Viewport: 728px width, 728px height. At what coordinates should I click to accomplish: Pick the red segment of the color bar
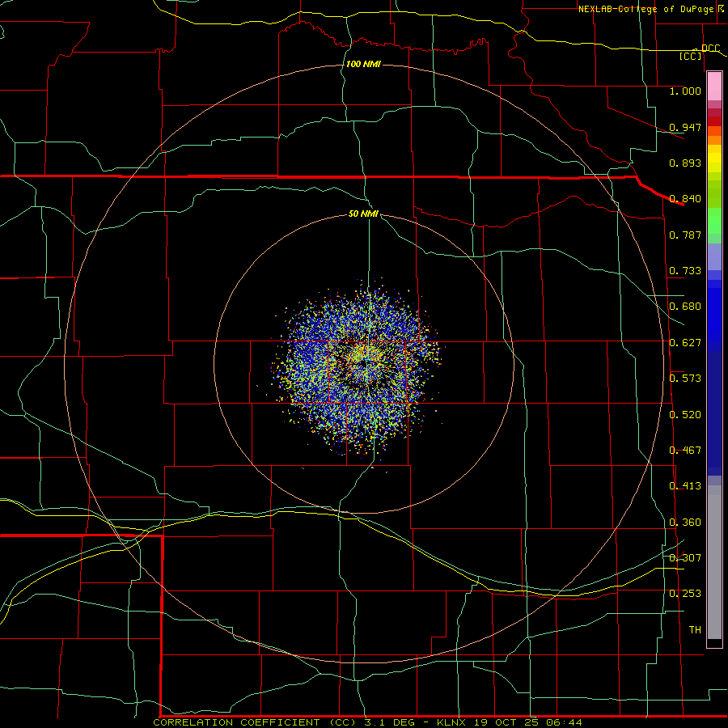point(714,121)
